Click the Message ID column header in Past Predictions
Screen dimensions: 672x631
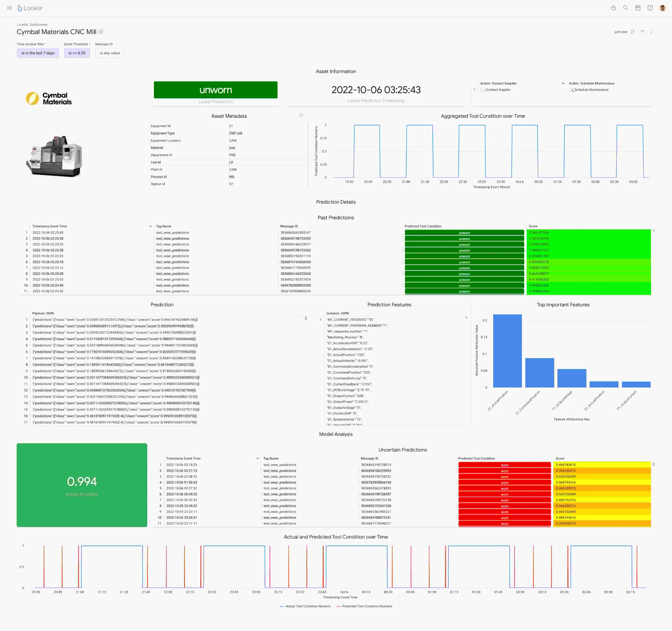click(289, 226)
